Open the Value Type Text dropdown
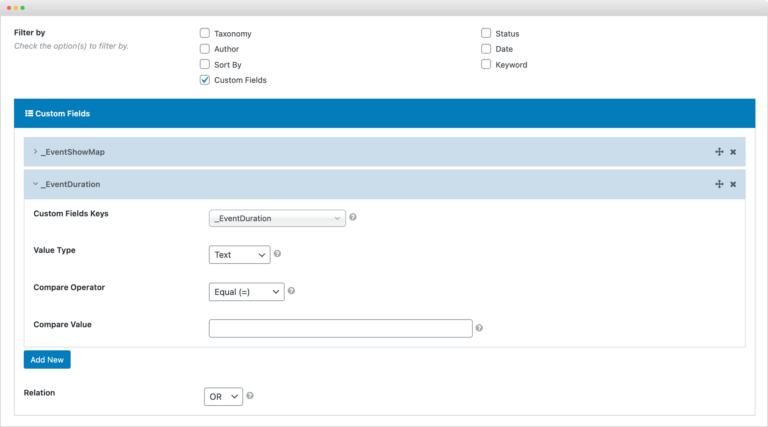Viewport: 768px width, 427px height. (239, 255)
